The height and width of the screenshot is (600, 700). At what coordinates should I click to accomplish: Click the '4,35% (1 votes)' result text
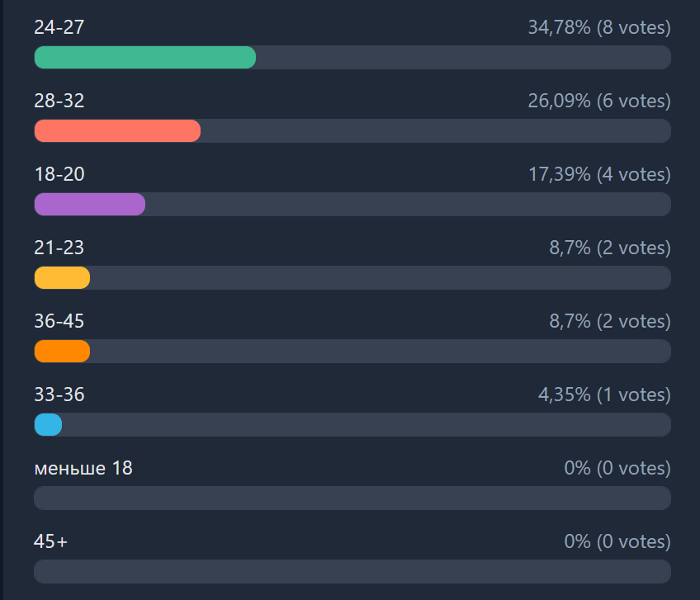coord(604,395)
